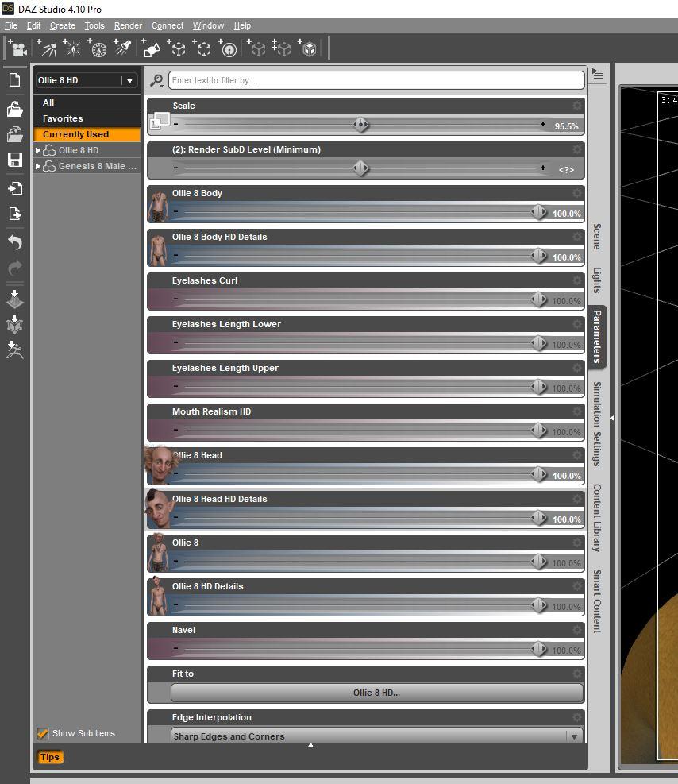The image size is (678, 784).
Task: Collapse the side pane with arrow handle
Action: coord(612,418)
